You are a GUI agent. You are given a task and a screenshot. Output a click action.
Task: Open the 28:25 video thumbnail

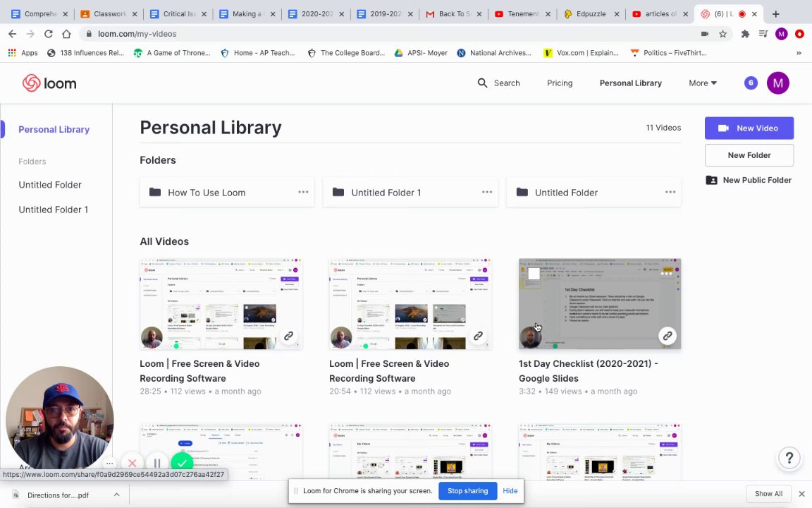tap(221, 304)
